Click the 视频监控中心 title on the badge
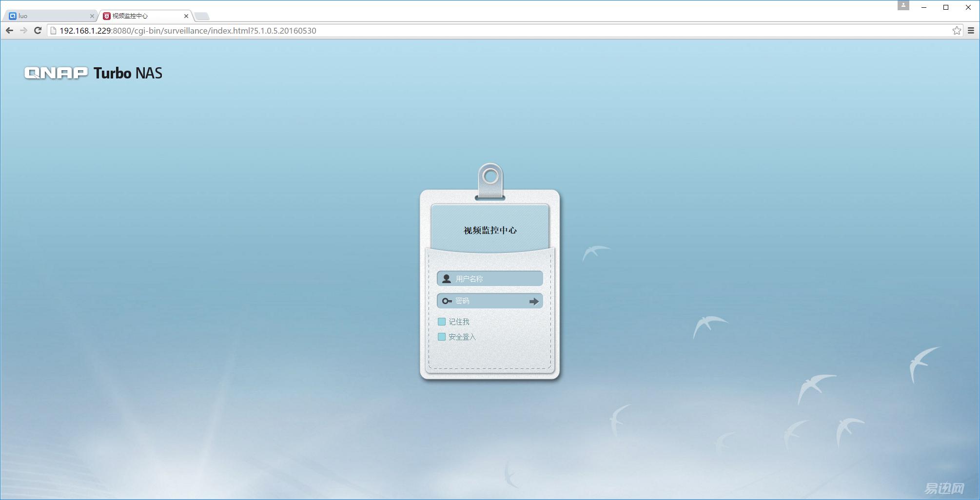 [x=490, y=230]
